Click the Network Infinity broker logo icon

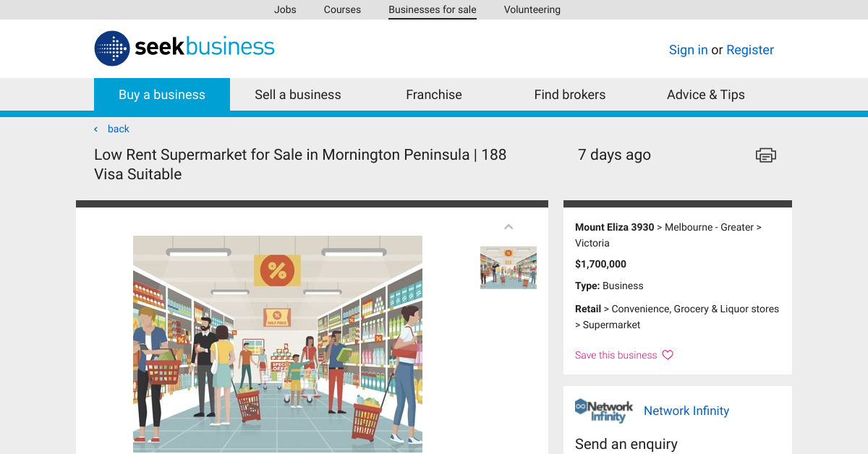(604, 411)
